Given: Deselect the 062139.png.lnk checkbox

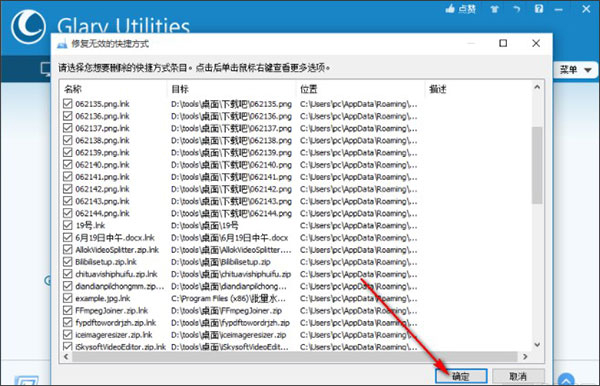Looking at the screenshot, I should coord(68,152).
